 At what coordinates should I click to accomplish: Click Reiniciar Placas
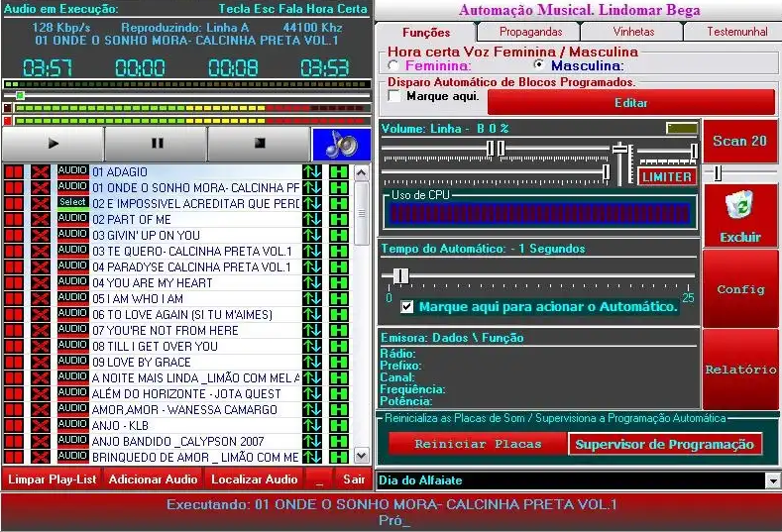click(x=478, y=444)
